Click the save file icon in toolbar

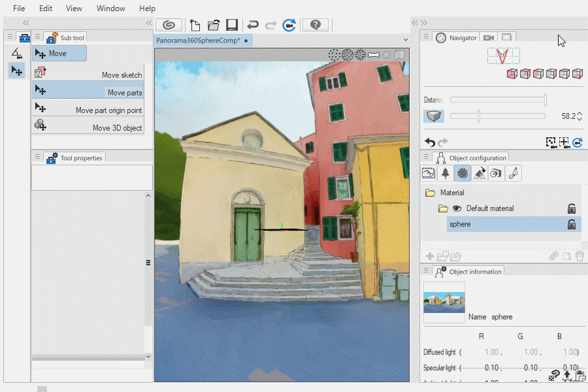pyautogui.click(x=232, y=25)
